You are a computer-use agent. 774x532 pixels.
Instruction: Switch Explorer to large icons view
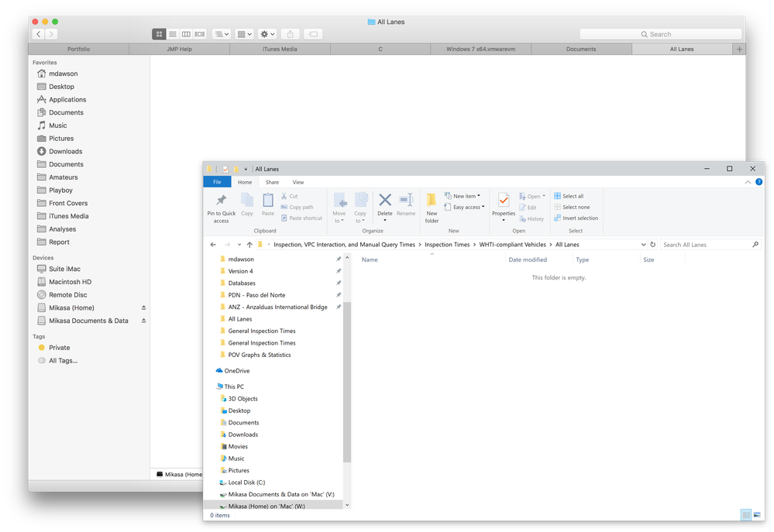click(x=757, y=515)
